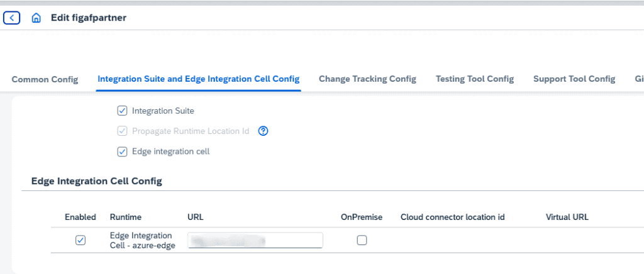Image resolution: width=644 pixels, height=274 pixels.
Task: Toggle the Propagate Runtime Location Id checkbox
Action: pyautogui.click(x=122, y=131)
